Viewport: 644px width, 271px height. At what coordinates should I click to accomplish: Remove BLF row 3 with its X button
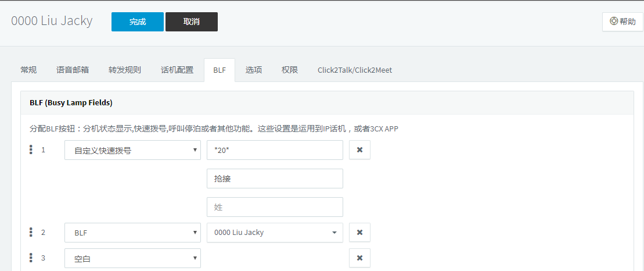tap(360, 258)
